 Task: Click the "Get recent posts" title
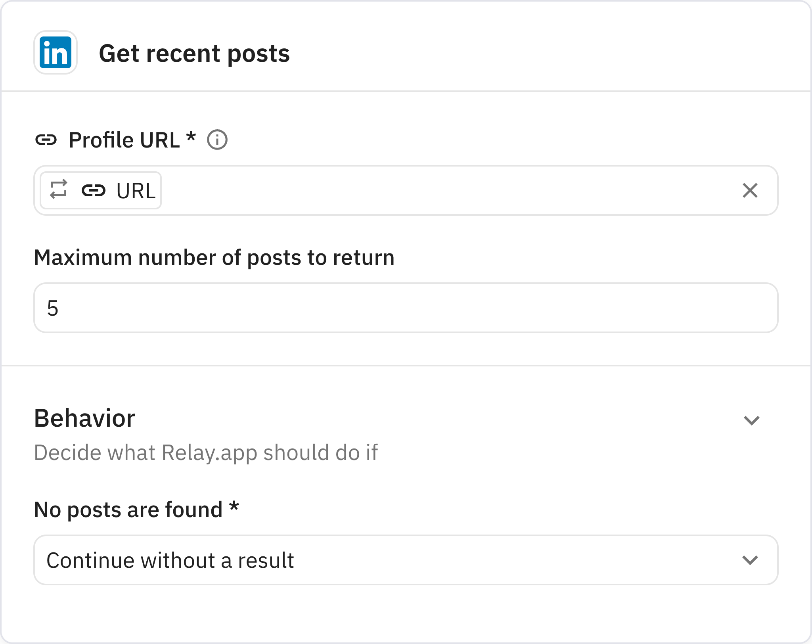[x=194, y=54]
